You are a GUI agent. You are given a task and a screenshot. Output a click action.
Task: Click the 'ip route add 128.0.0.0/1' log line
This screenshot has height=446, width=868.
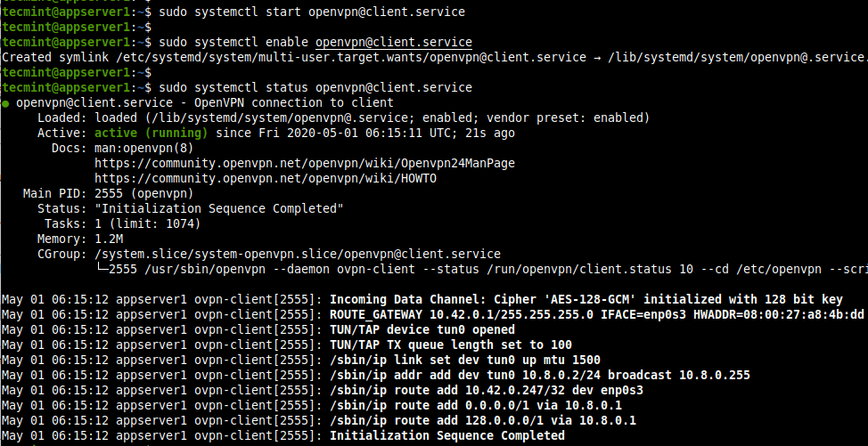(483, 420)
